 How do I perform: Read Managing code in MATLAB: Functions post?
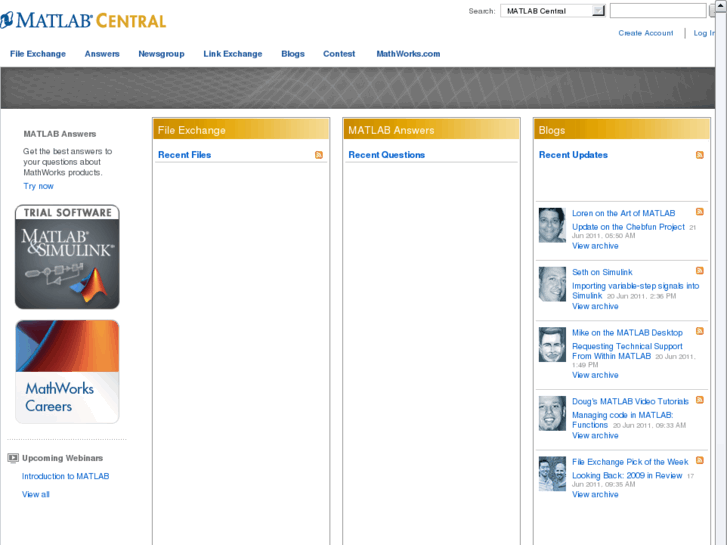click(x=622, y=420)
